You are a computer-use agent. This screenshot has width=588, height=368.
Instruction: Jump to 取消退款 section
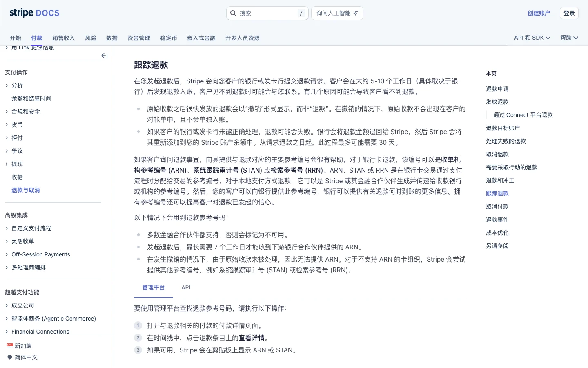497,154
